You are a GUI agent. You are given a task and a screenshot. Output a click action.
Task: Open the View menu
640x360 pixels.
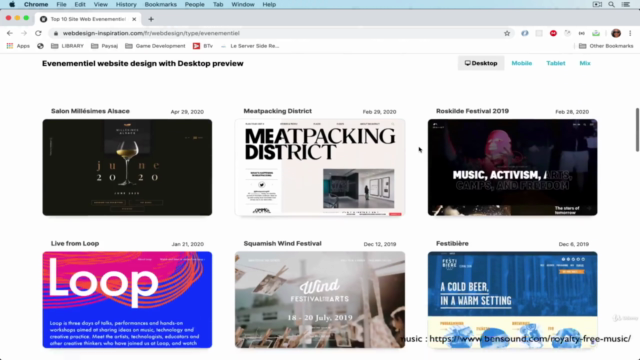tap(100, 4)
